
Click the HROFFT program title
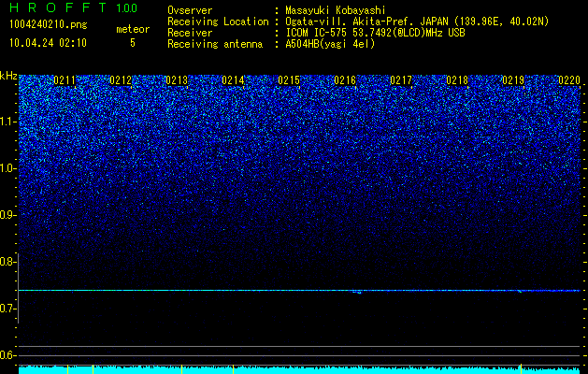(x=58, y=7)
